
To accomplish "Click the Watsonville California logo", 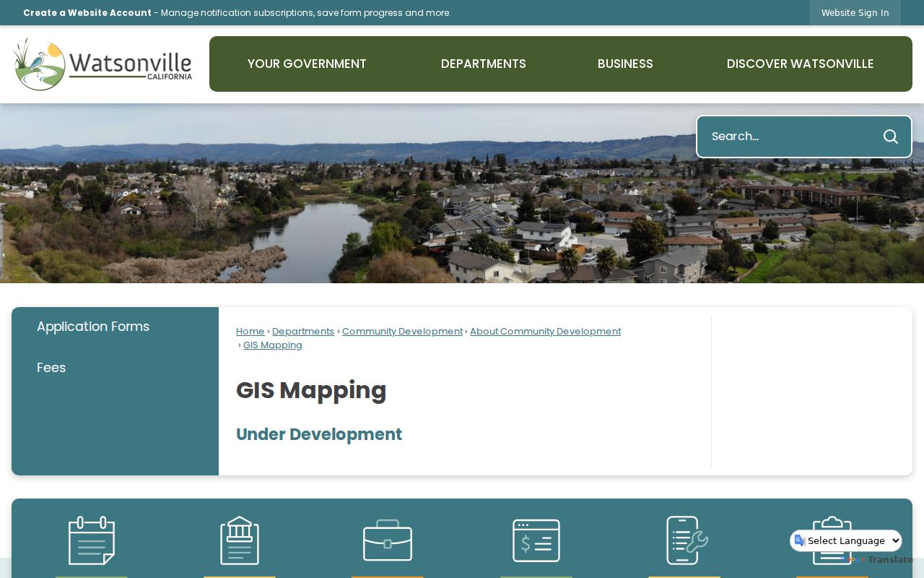I will (x=103, y=64).
